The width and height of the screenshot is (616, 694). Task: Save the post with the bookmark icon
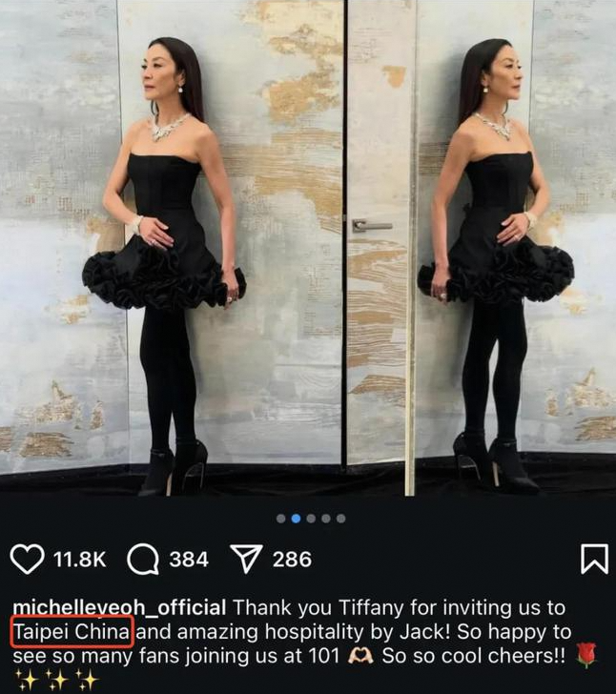pyautogui.click(x=594, y=559)
